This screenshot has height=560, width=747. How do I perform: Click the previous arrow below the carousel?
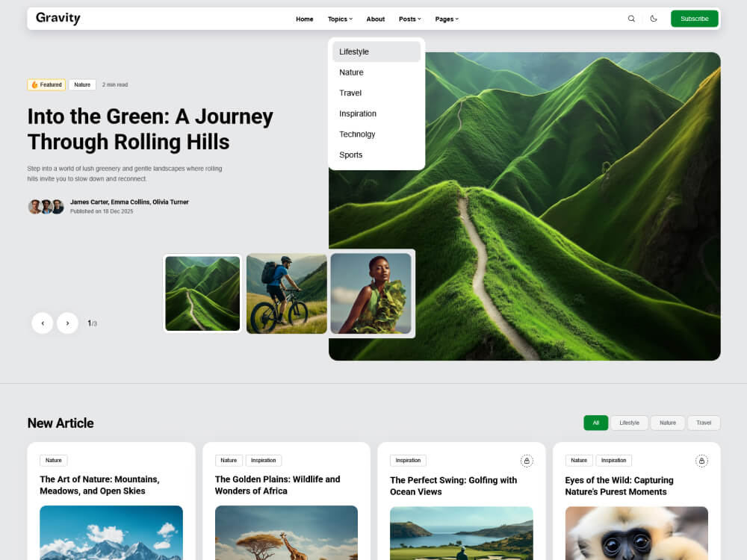tap(43, 323)
